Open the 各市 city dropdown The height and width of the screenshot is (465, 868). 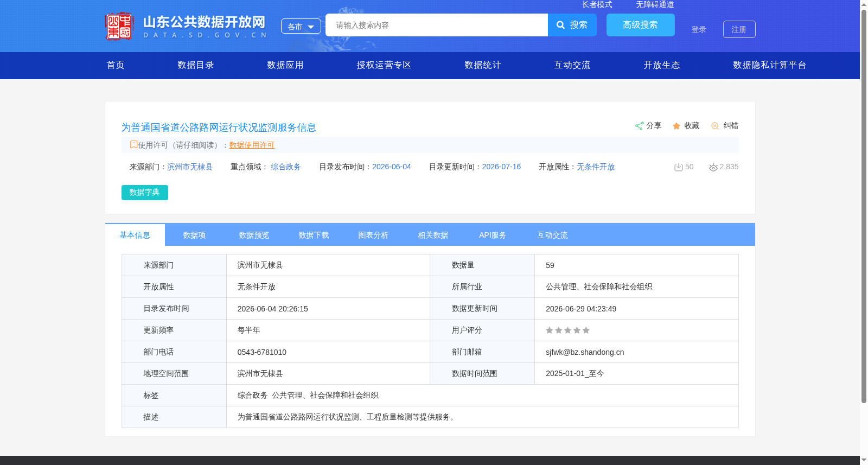coord(301,26)
